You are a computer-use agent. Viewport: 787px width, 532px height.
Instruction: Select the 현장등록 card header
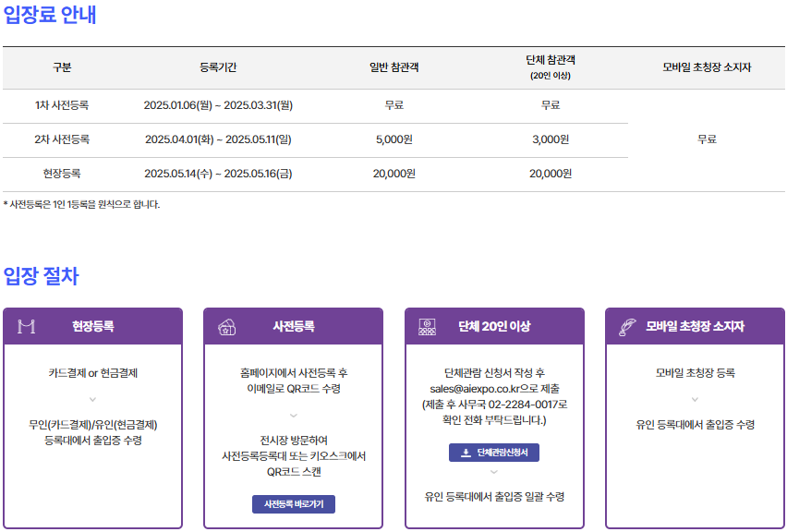93,326
